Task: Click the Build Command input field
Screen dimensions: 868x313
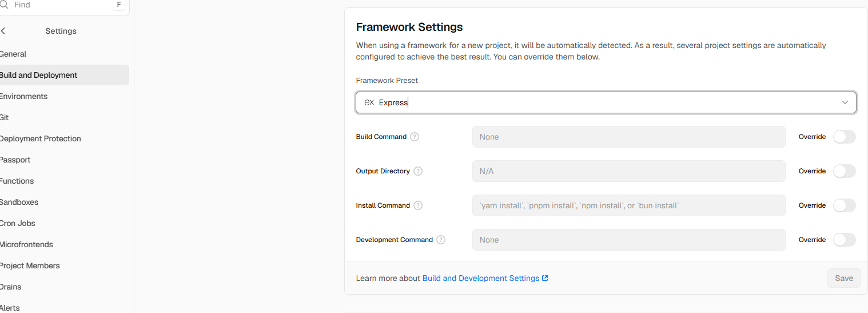Action: click(x=628, y=137)
